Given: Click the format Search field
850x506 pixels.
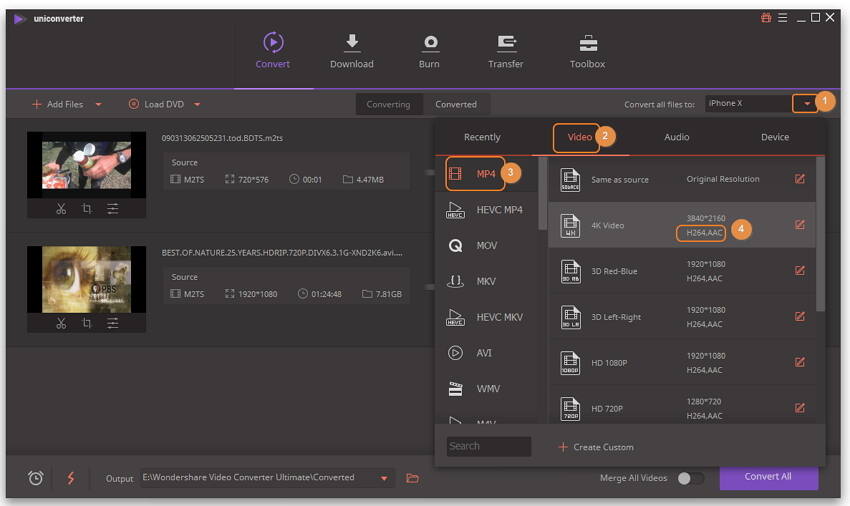Looking at the screenshot, I should coord(488,446).
